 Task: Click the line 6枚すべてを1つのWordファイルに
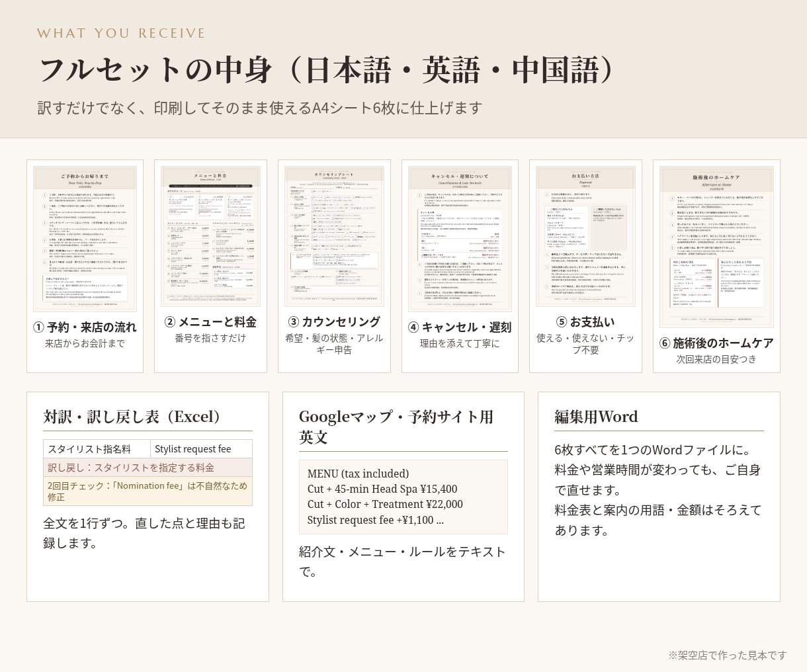tap(653, 450)
